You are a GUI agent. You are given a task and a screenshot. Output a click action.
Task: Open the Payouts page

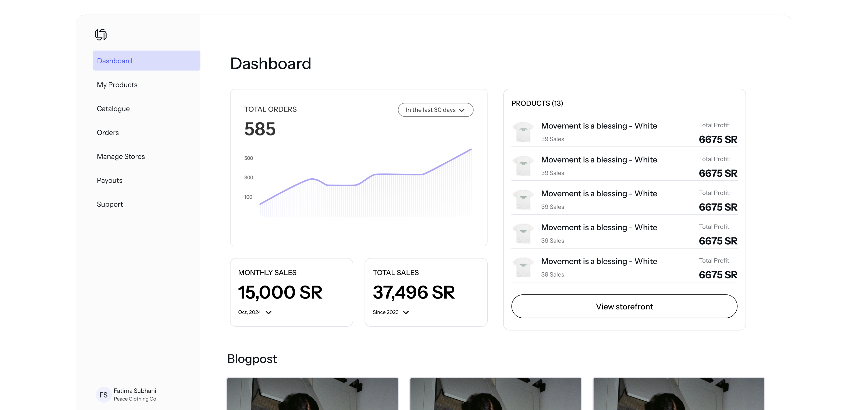pos(110,180)
